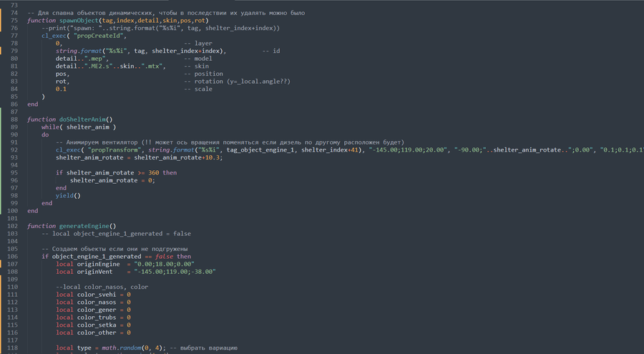Screen dimensions: 644x354
Task: Click the Russian comment on line 74
Action: [x=166, y=13]
